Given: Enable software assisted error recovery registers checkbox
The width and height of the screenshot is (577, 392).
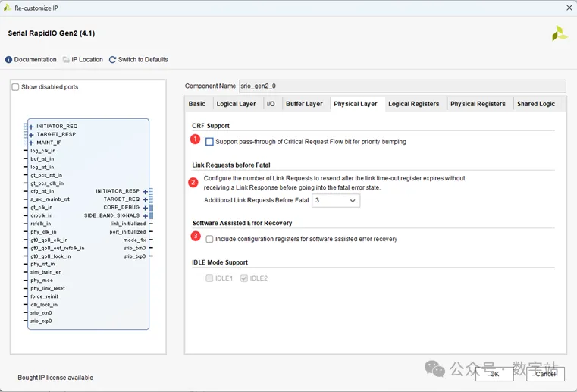Looking at the screenshot, I should pyautogui.click(x=209, y=239).
